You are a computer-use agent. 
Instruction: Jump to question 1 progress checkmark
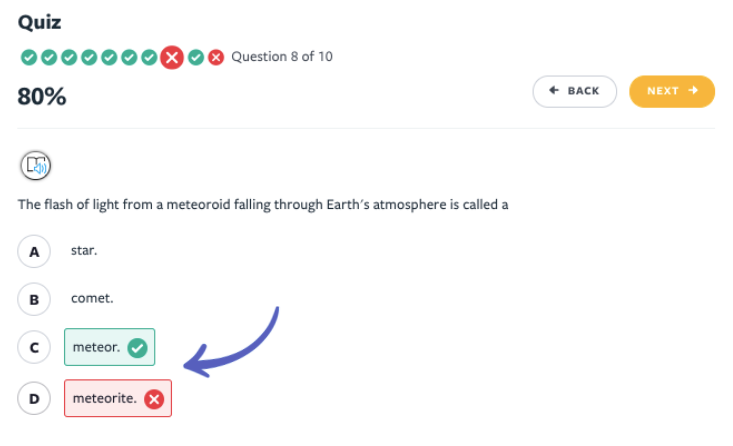(29, 57)
